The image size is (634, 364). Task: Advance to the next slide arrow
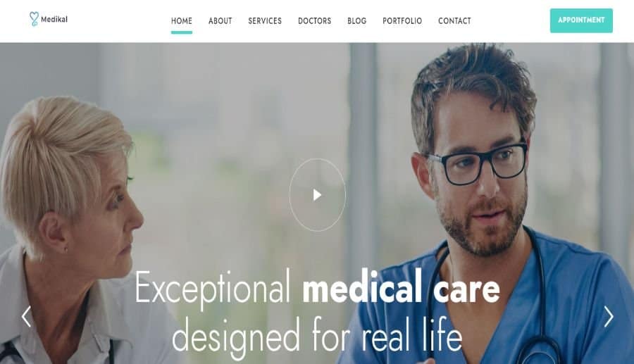(x=609, y=316)
